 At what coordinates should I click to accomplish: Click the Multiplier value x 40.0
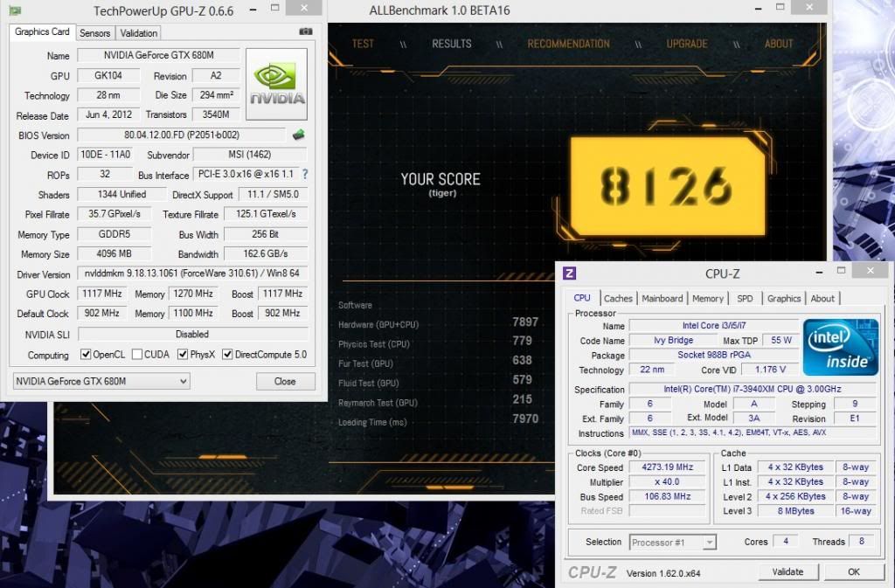pos(667,482)
